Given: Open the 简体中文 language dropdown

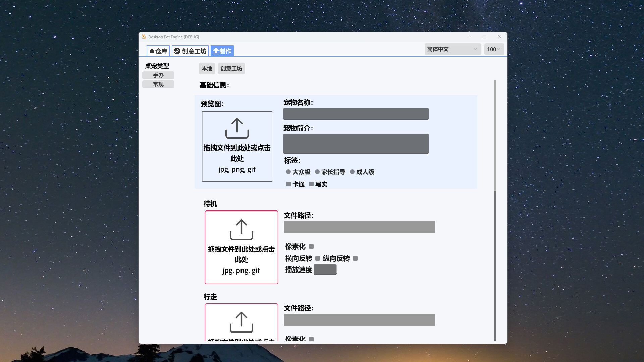Looking at the screenshot, I should point(452,49).
